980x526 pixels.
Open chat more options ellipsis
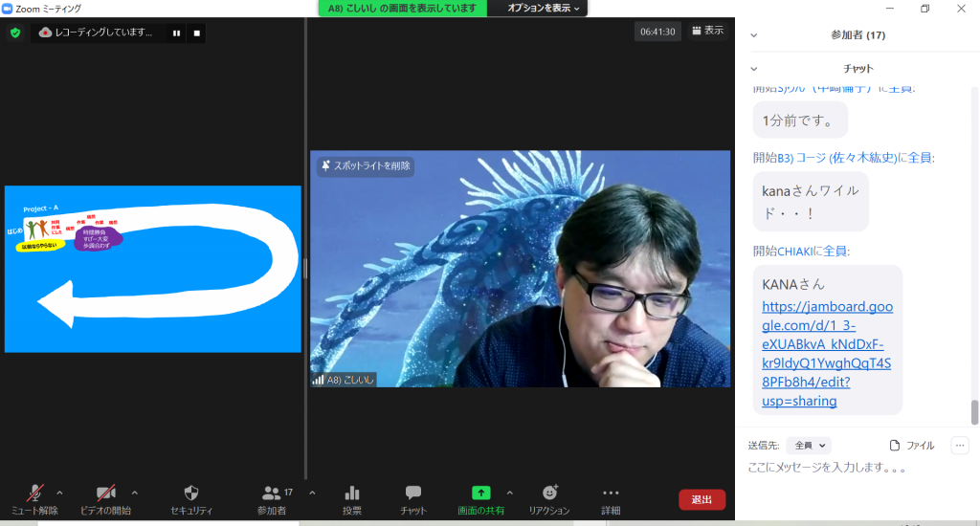(960, 446)
